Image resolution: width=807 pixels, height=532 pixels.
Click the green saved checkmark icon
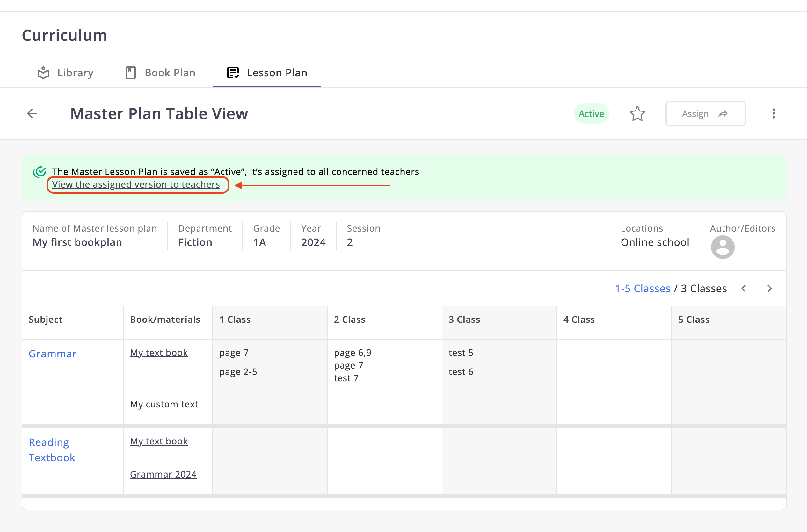click(40, 172)
